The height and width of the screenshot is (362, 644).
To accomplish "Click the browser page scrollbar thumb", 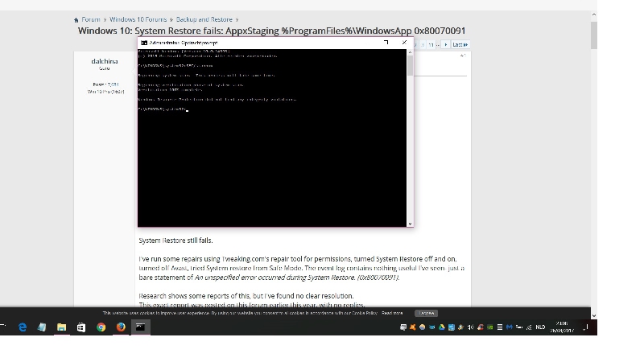I will (594, 35).
